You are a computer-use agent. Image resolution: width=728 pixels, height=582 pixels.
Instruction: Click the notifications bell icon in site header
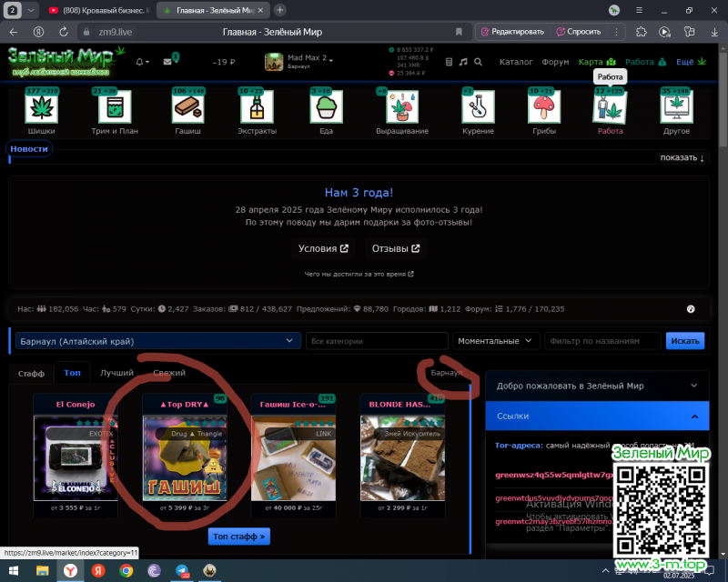pyautogui.click(x=141, y=62)
